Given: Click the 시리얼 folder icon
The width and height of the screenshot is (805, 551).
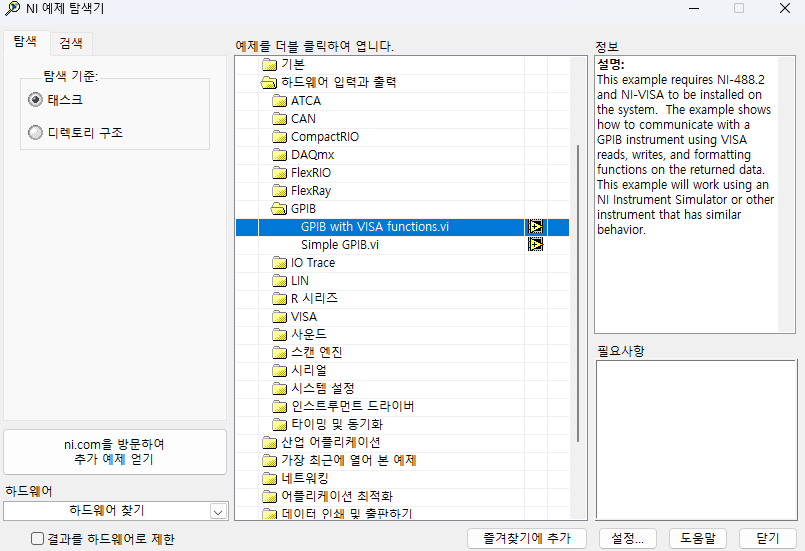Looking at the screenshot, I should tap(279, 371).
